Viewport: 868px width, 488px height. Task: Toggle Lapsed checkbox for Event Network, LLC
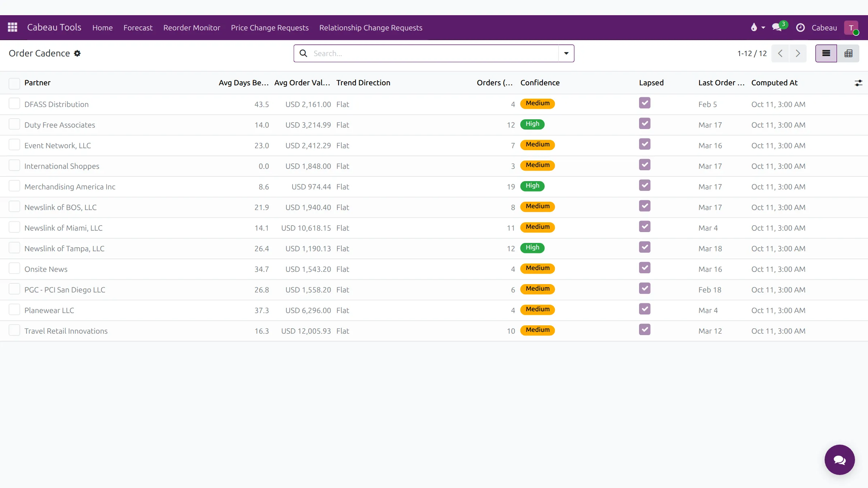tap(645, 144)
